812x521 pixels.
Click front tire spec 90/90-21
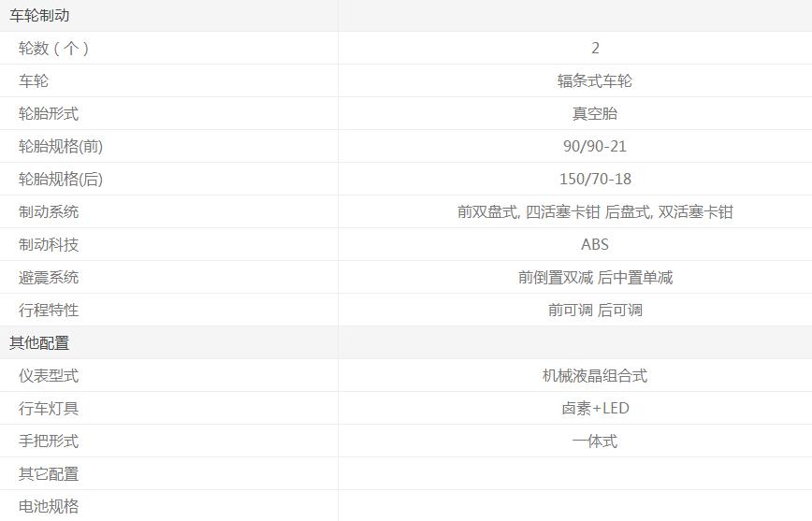594,147
